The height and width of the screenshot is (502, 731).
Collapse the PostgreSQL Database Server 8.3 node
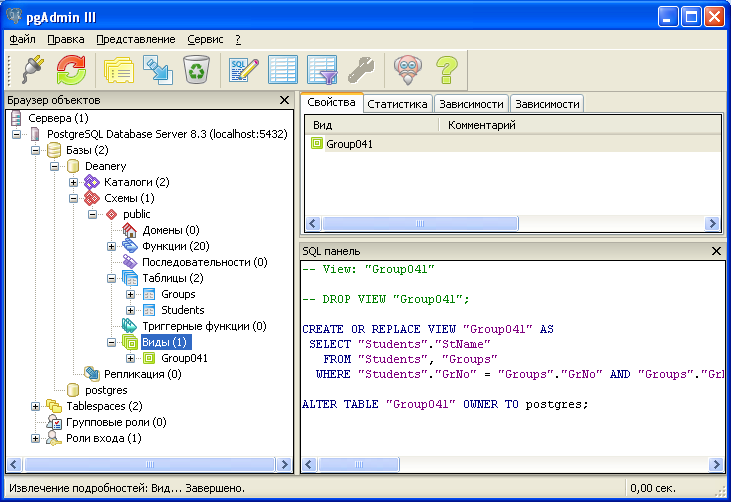pyautogui.click(x=16, y=134)
